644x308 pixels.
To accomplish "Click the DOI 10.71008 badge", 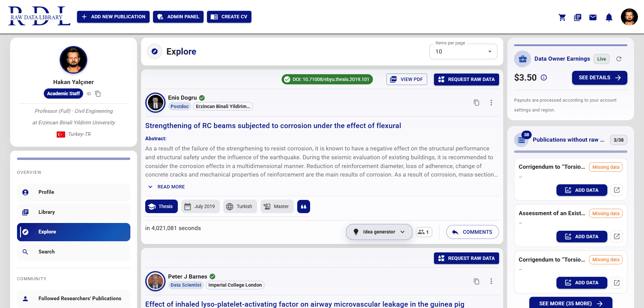I will pos(327,79).
